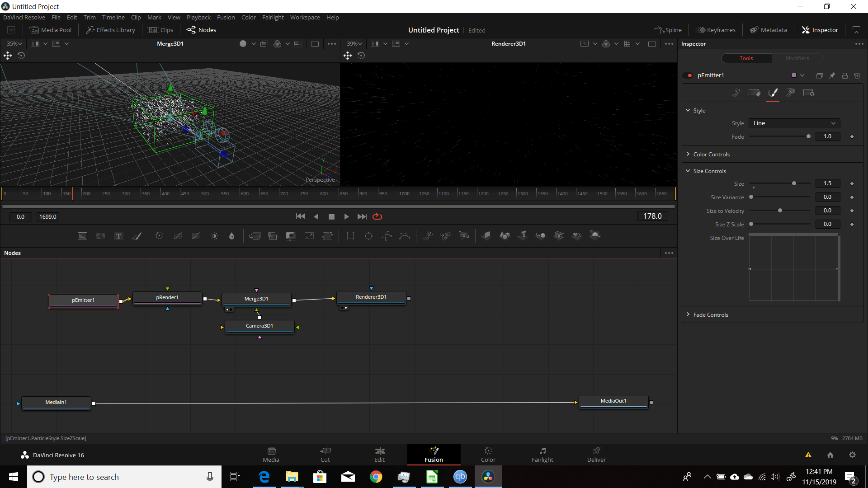Add a Background tool from the toolbar
The image size is (868, 488).
click(x=82, y=236)
